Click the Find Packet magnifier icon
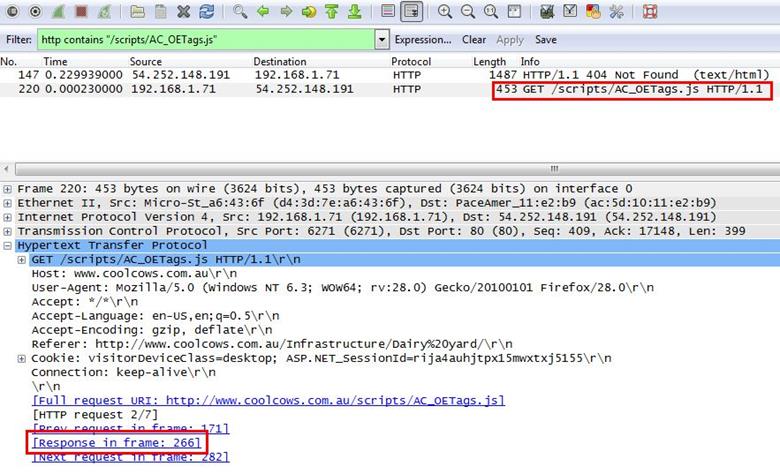 point(240,12)
